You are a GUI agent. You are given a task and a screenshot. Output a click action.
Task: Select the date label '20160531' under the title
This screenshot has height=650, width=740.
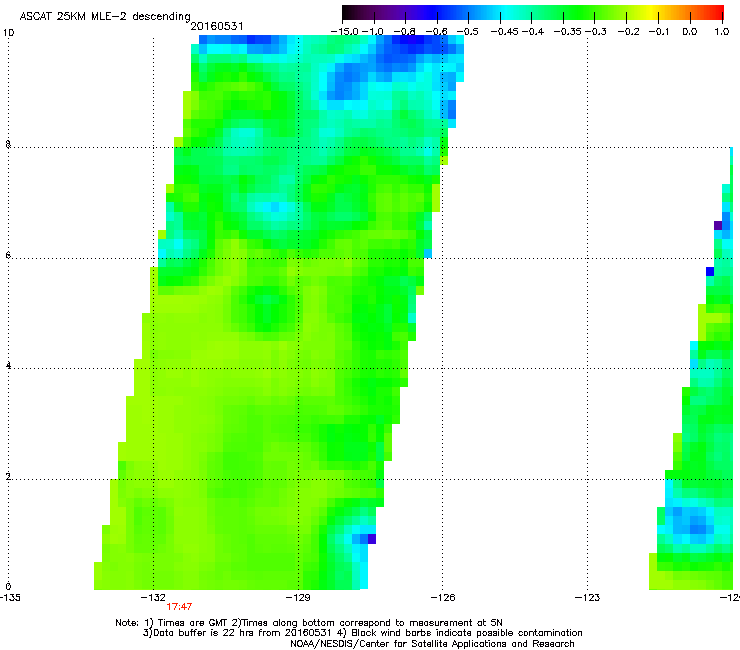(217, 26)
